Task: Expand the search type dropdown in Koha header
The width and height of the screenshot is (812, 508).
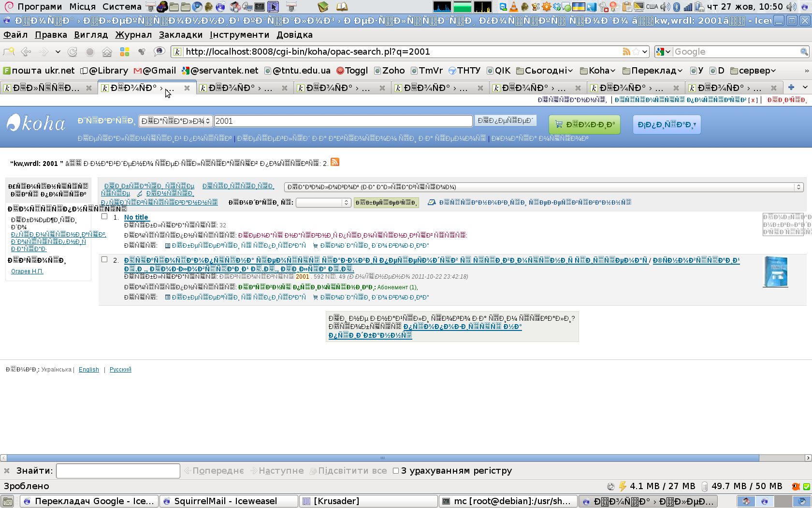Action: (175, 121)
